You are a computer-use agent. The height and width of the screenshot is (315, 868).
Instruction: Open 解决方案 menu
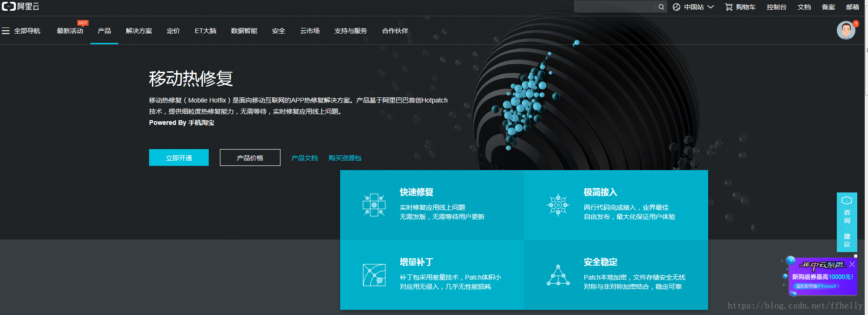(139, 31)
